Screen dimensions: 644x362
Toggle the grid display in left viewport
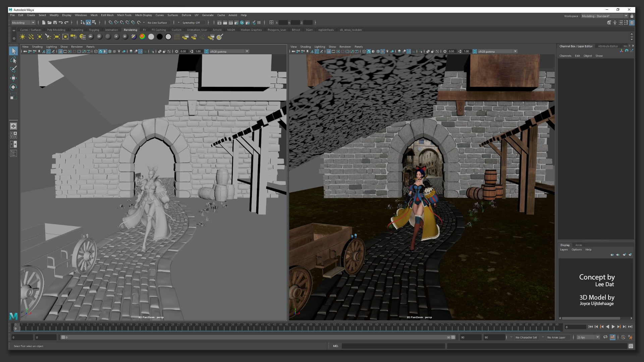pos(60,51)
